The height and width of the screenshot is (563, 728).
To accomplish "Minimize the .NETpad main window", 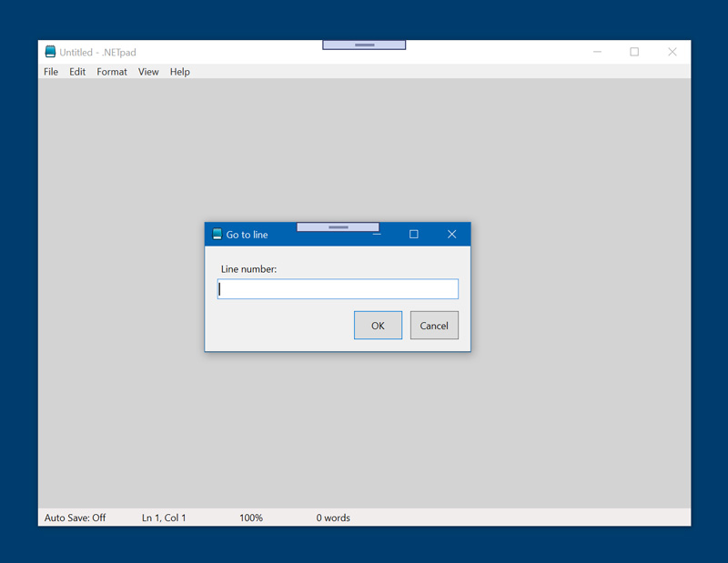I will (x=597, y=52).
